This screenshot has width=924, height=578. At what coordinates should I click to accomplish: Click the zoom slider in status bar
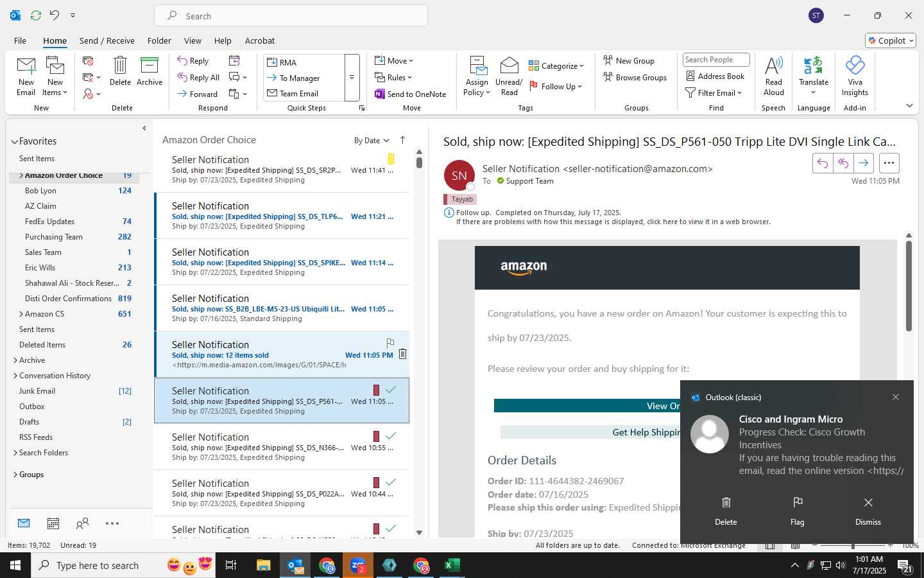pyautogui.click(x=853, y=545)
